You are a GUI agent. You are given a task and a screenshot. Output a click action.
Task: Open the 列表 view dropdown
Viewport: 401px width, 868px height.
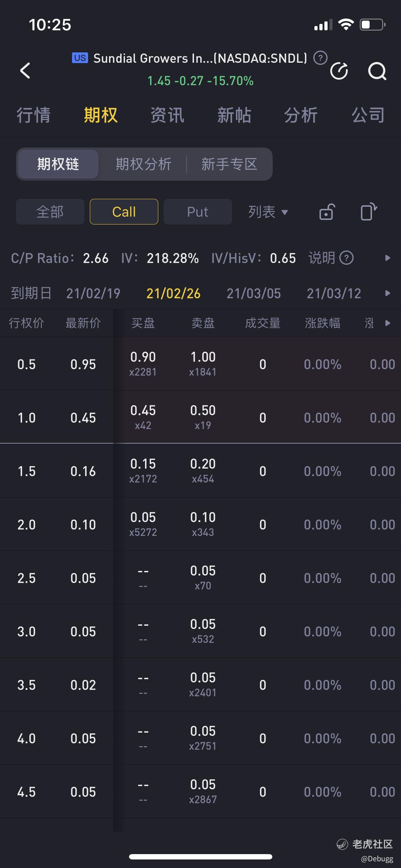click(268, 212)
